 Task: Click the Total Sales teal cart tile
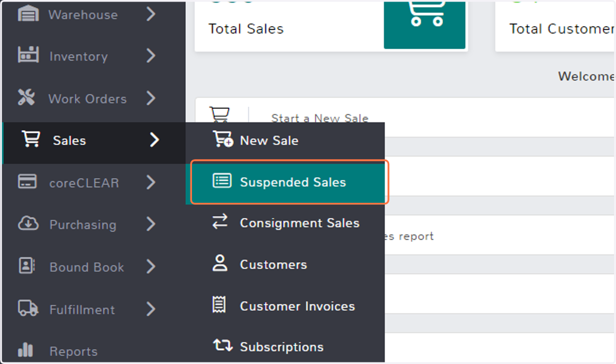pyautogui.click(x=425, y=25)
